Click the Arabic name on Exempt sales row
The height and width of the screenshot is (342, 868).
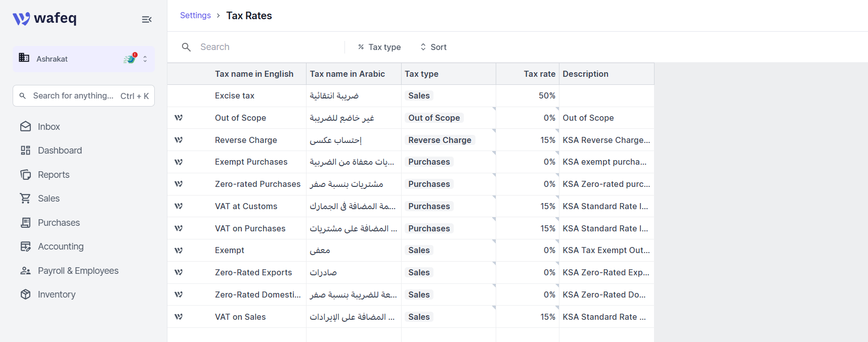pyautogui.click(x=320, y=250)
